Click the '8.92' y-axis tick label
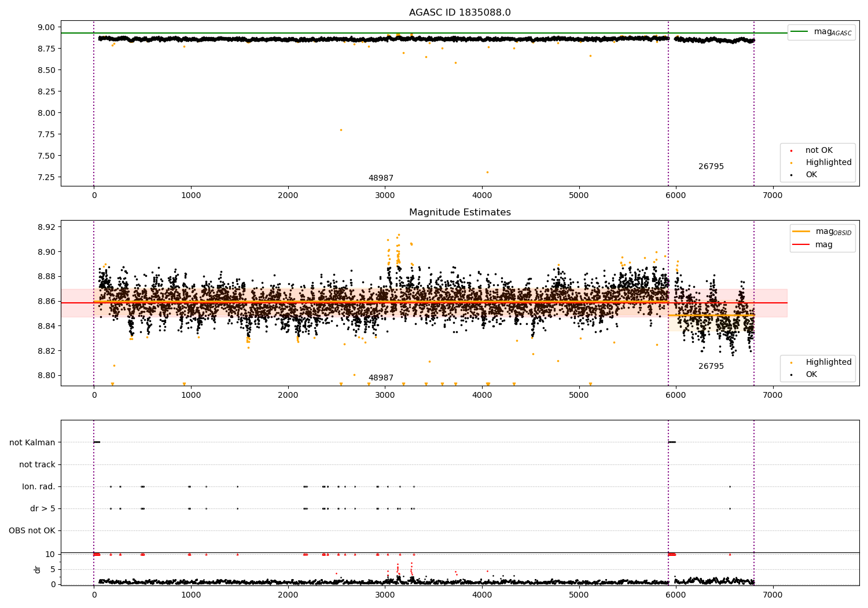This screenshot has height=608, width=868. (46, 227)
